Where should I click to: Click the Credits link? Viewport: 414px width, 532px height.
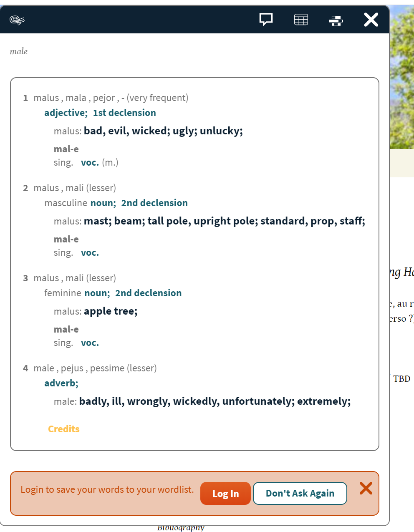63,429
